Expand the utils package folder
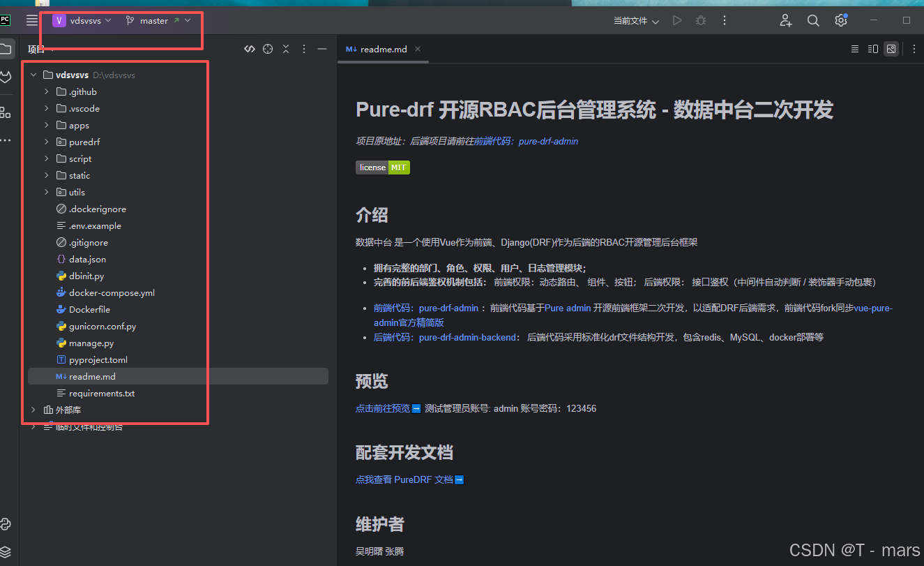924x566 pixels. pyautogui.click(x=47, y=192)
